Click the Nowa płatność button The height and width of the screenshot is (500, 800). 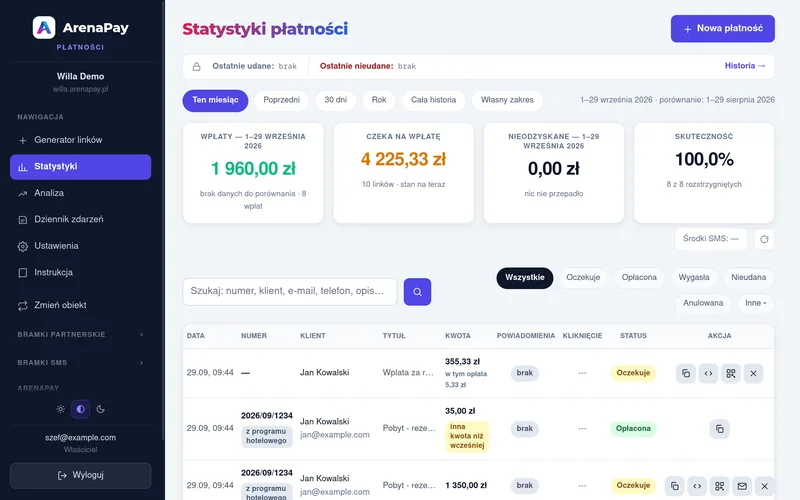[722, 29]
